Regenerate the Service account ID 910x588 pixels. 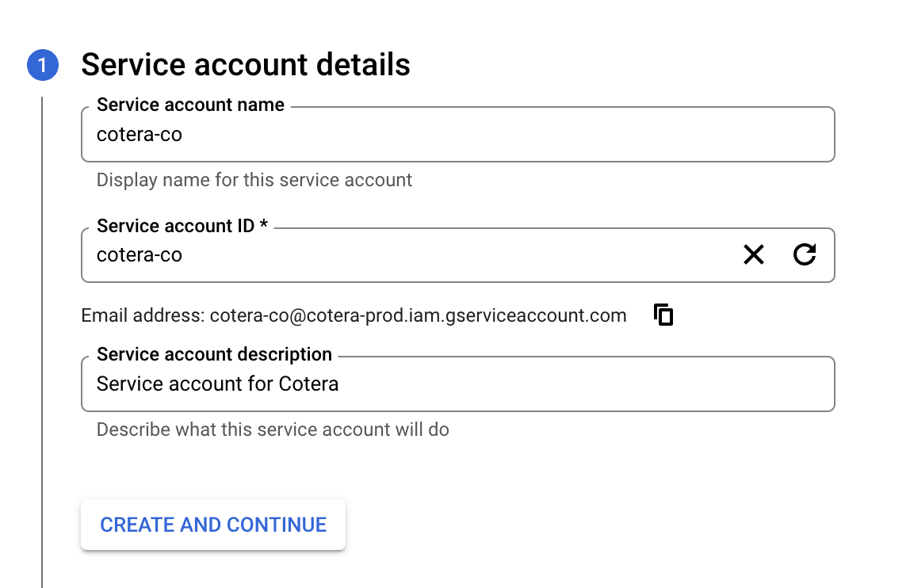click(805, 254)
